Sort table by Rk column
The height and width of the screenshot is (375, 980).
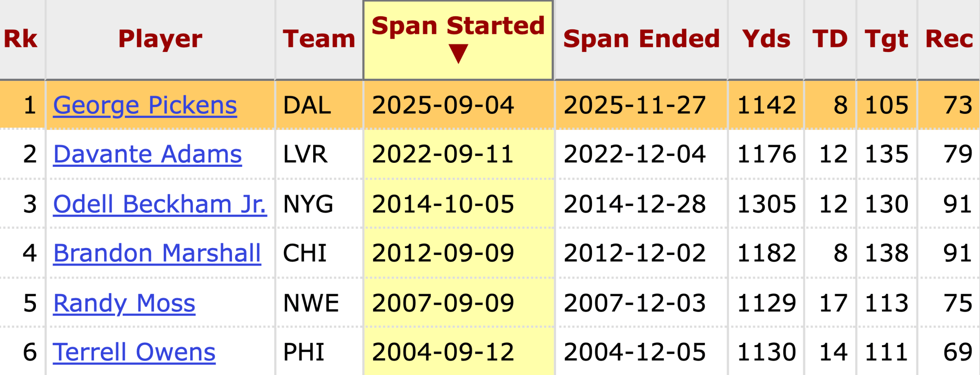click(21, 39)
